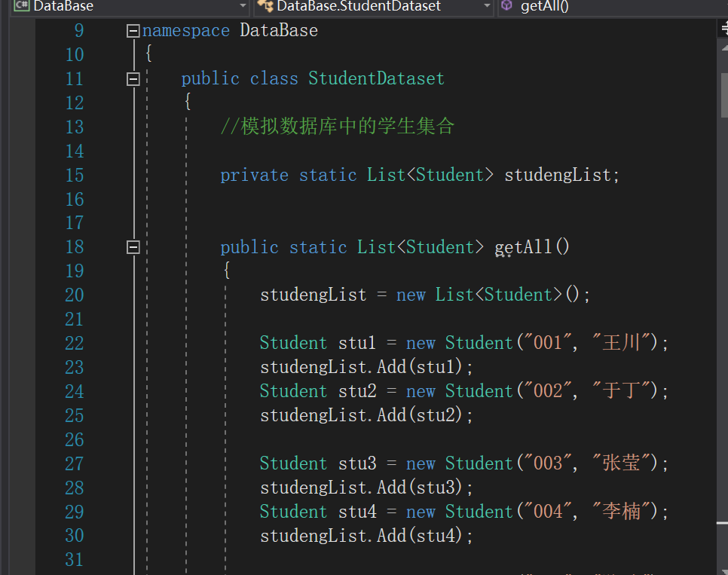Click the vertical scrollbar thumb
728x575 pixels.
coord(723,94)
